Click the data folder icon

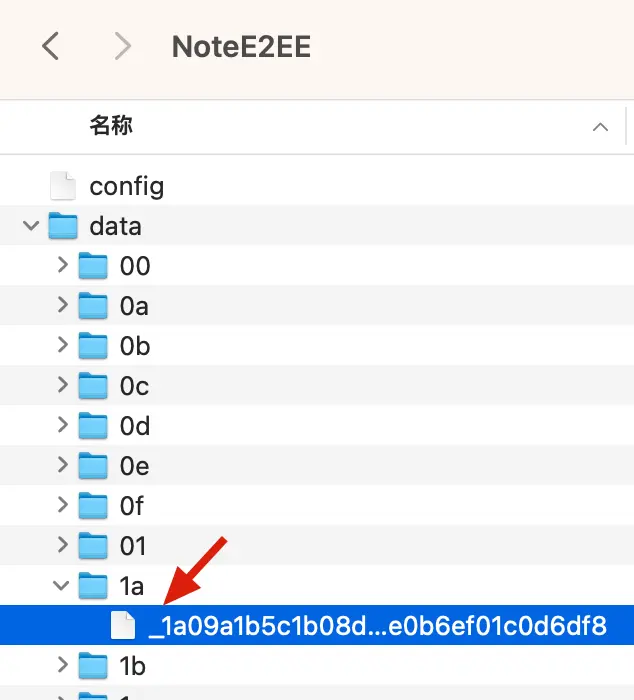[x=63, y=225]
